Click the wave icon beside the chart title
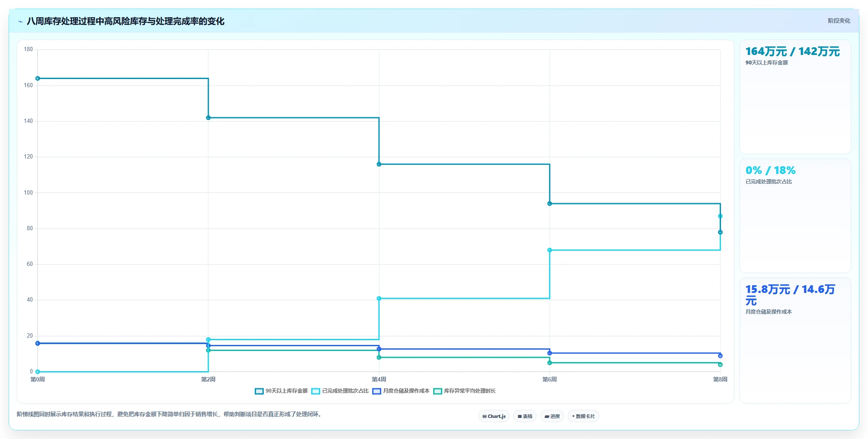The height and width of the screenshot is (439, 868). [x=20, y=21]
